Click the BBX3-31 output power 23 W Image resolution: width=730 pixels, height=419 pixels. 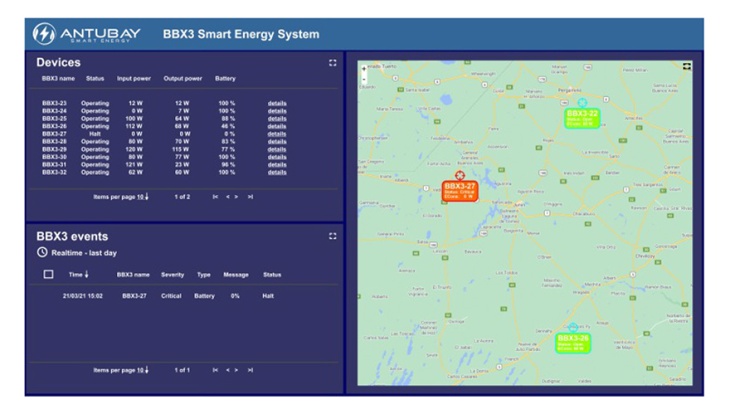point(182,165)
